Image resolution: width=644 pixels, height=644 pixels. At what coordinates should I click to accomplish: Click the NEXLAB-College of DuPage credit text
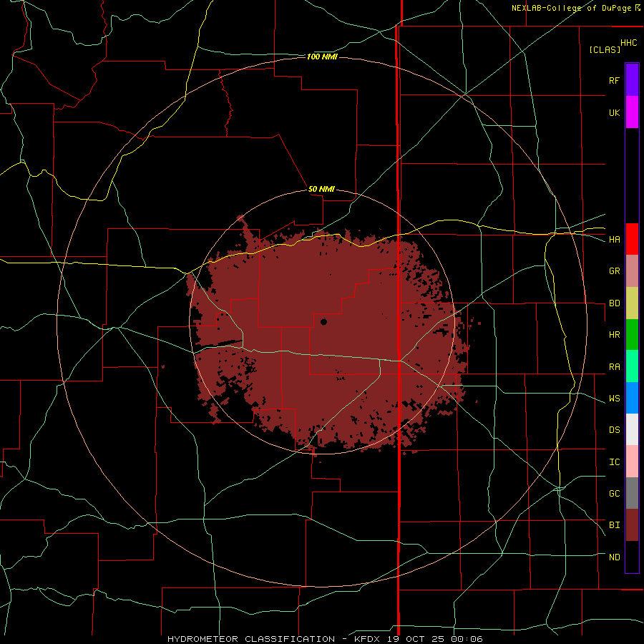(571, 8)
